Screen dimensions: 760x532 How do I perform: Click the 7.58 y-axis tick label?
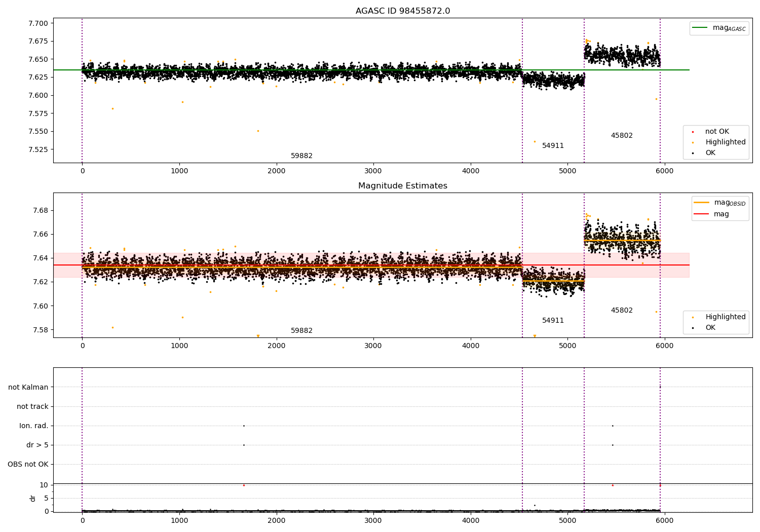pyautogui.click(x=40, y=330)
